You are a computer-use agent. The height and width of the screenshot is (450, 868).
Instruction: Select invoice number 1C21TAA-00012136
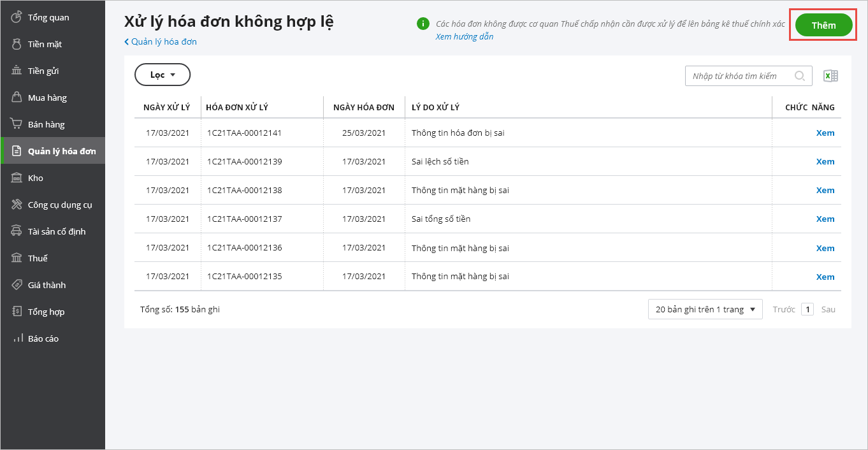coord(244,248)
